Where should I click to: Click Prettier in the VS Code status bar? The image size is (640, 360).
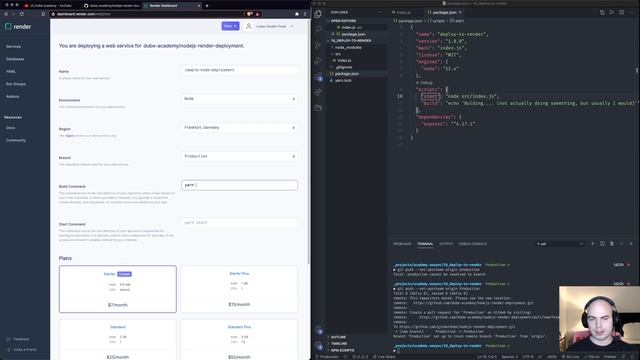(610, 357)
